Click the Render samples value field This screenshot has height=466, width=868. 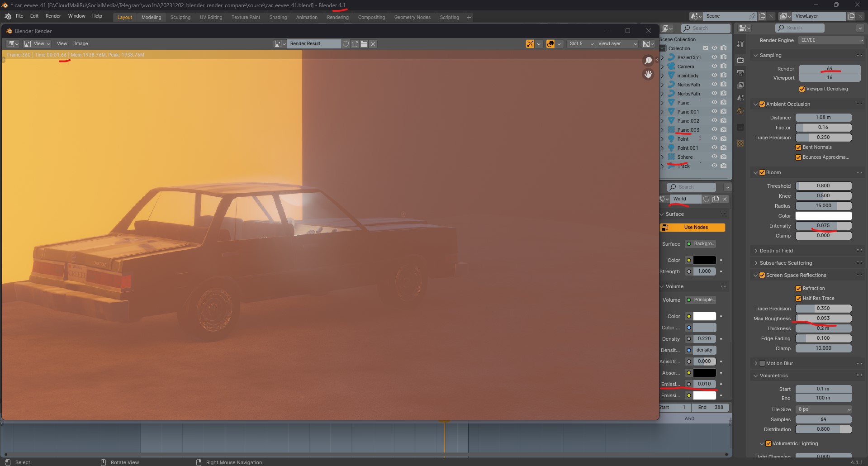click(x=830, y=69)
